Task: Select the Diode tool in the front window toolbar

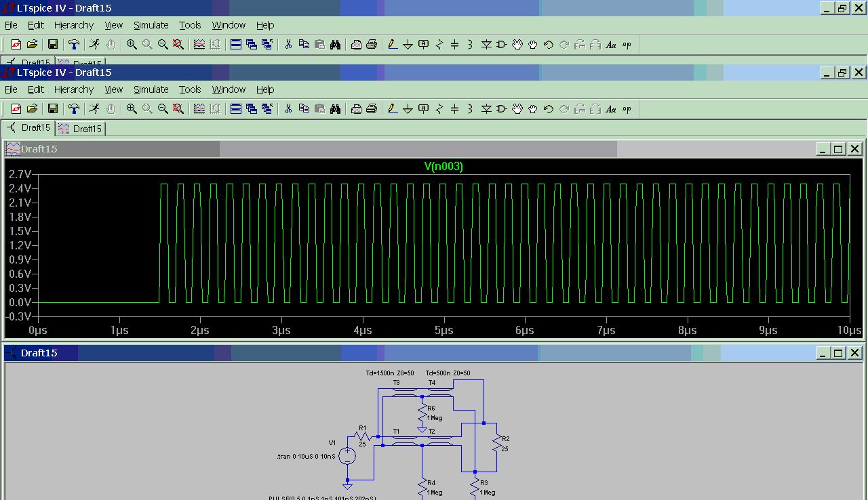Action: pyautogui.click(x=486, y=109)
